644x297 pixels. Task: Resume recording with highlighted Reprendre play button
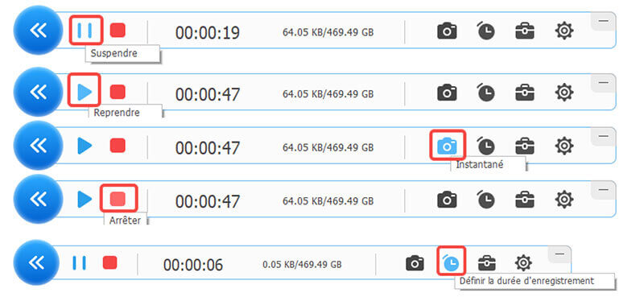pyautogui.click(x=85, y=92)
